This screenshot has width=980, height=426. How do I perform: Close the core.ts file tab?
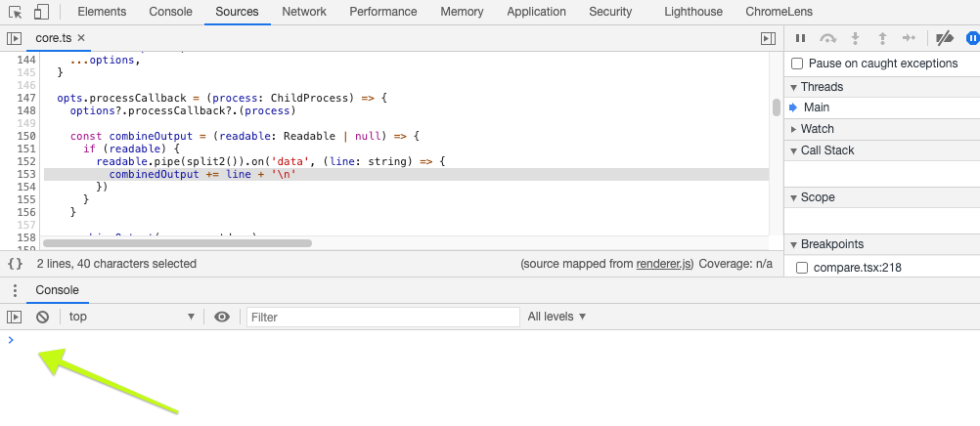[x=81, y=38]
